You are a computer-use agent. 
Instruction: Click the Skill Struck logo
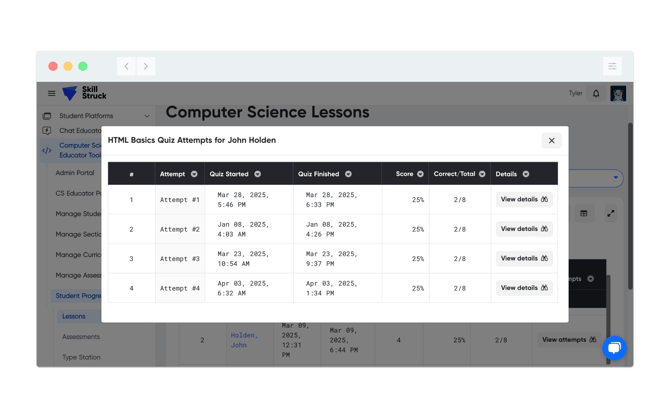point(84,93)
